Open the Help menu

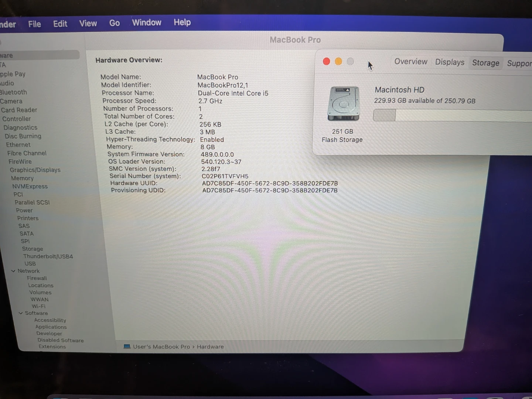[x=182, y=22]
